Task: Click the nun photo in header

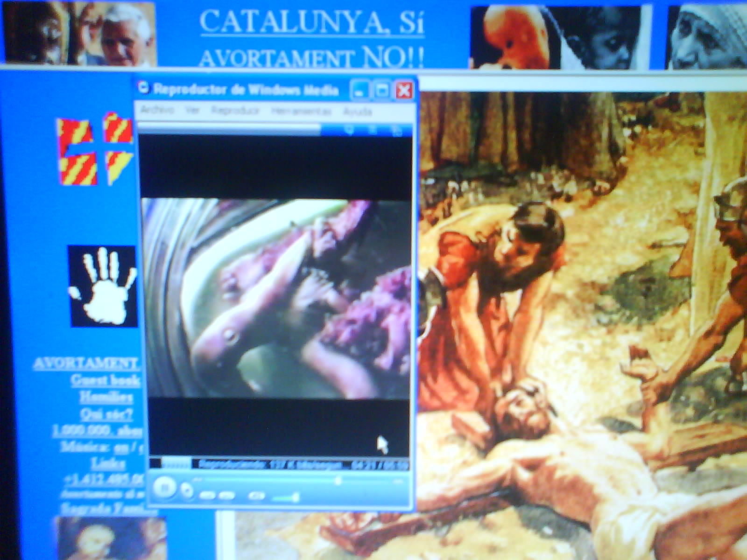Action: coord(707,37)
